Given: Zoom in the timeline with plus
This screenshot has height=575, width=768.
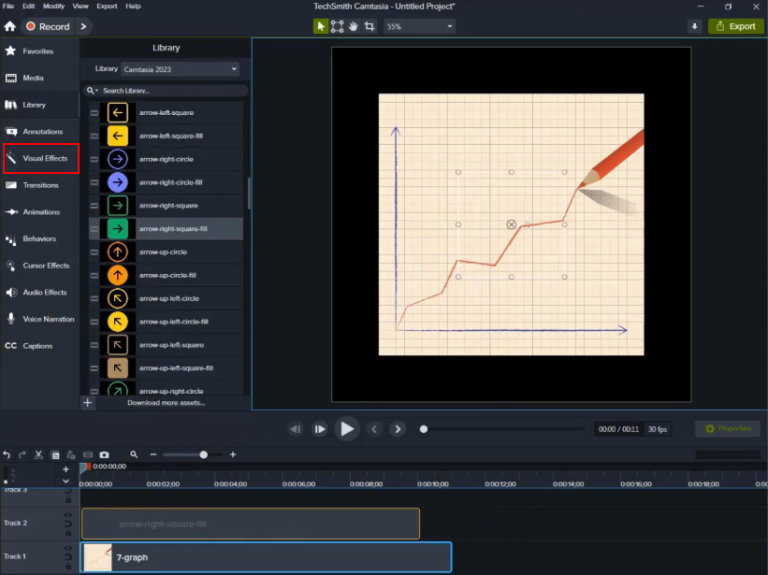Looking at the screenshot, I should pyautogui.click(x=233, y=455).
